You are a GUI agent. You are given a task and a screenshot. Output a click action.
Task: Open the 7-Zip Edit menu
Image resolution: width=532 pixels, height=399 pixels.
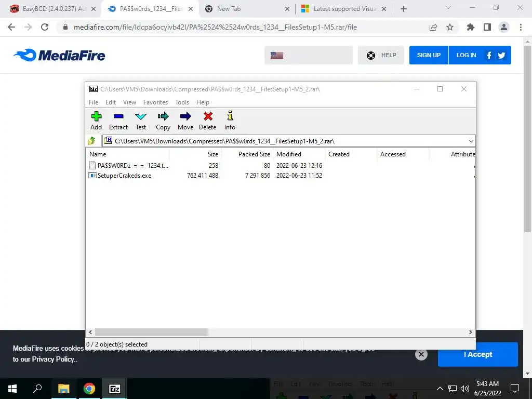pos(111,102)
